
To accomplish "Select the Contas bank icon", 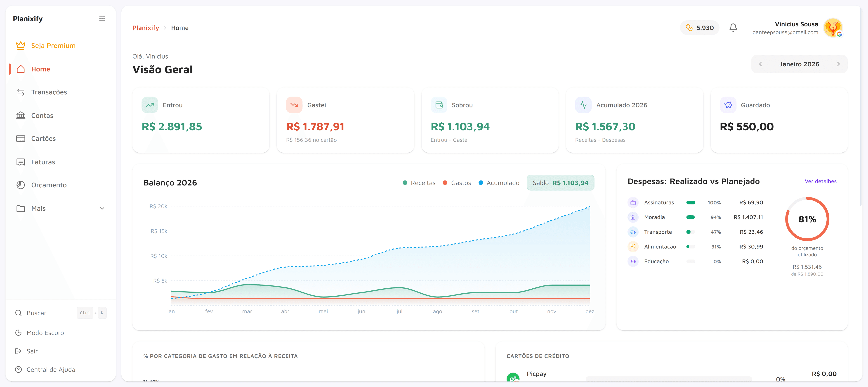I will [21, 115].
